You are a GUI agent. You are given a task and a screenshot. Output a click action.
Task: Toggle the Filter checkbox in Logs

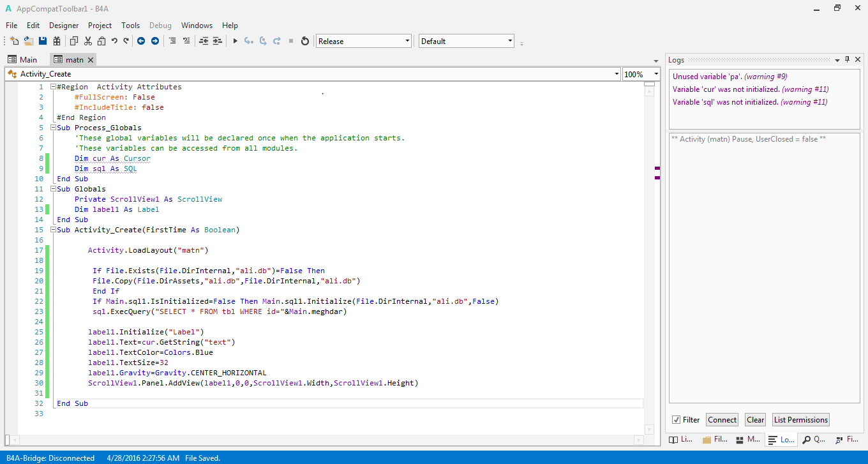tap(676, 420)
